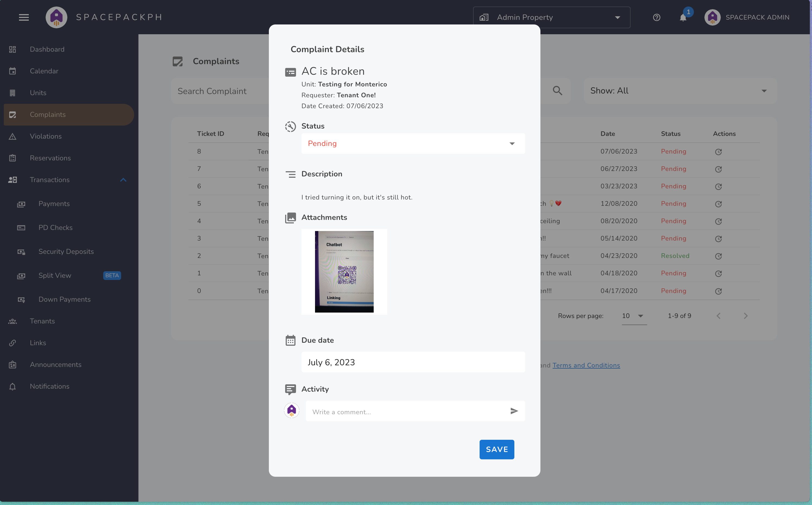Click the Due date calendar icon

tap(290, 340)
